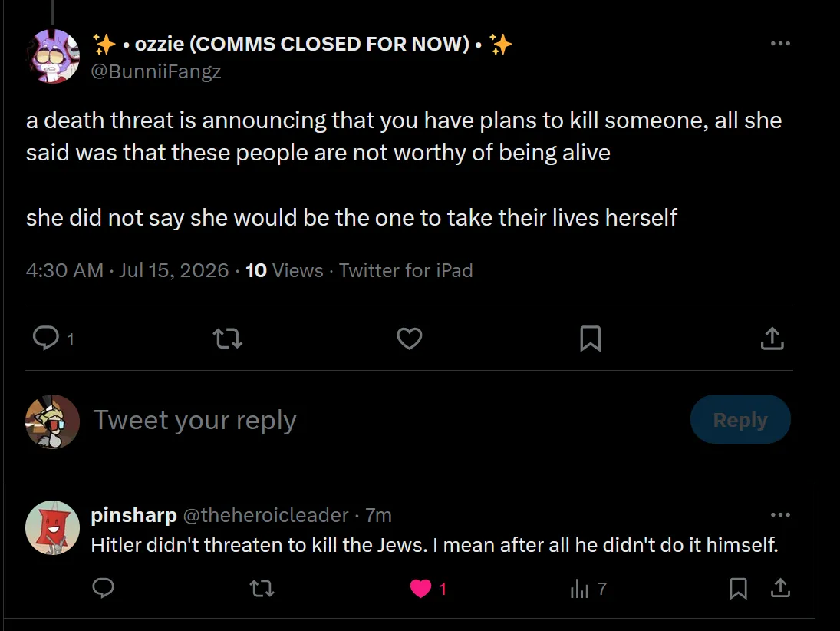Click the blue Reply button
840x631 pixels.
coord(740,419)
